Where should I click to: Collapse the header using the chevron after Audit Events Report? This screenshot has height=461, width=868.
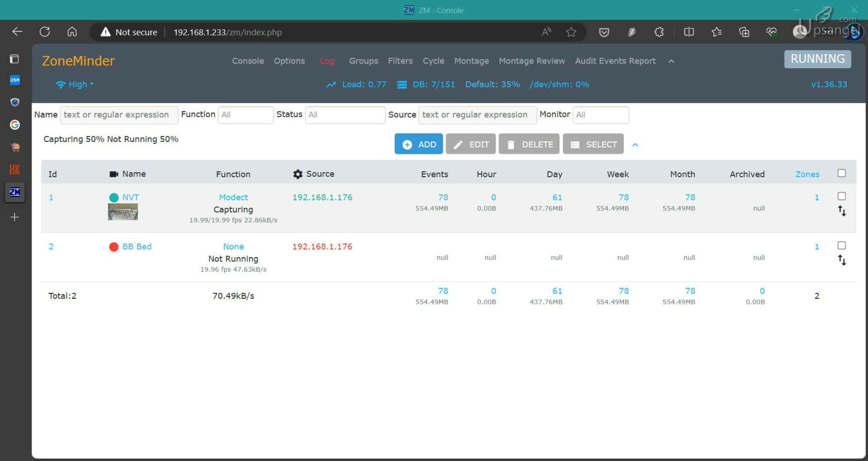[x=671, y=61]
